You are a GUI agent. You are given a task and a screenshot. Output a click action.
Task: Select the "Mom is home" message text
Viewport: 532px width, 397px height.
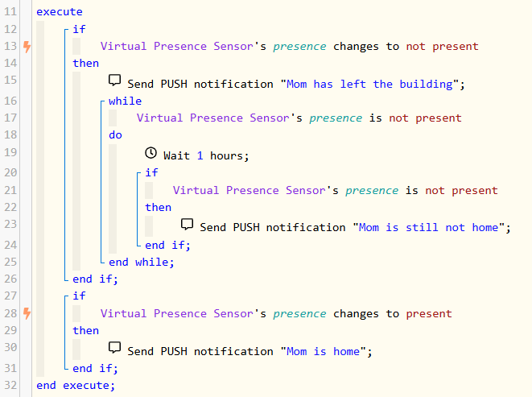(x=326, y=351)
